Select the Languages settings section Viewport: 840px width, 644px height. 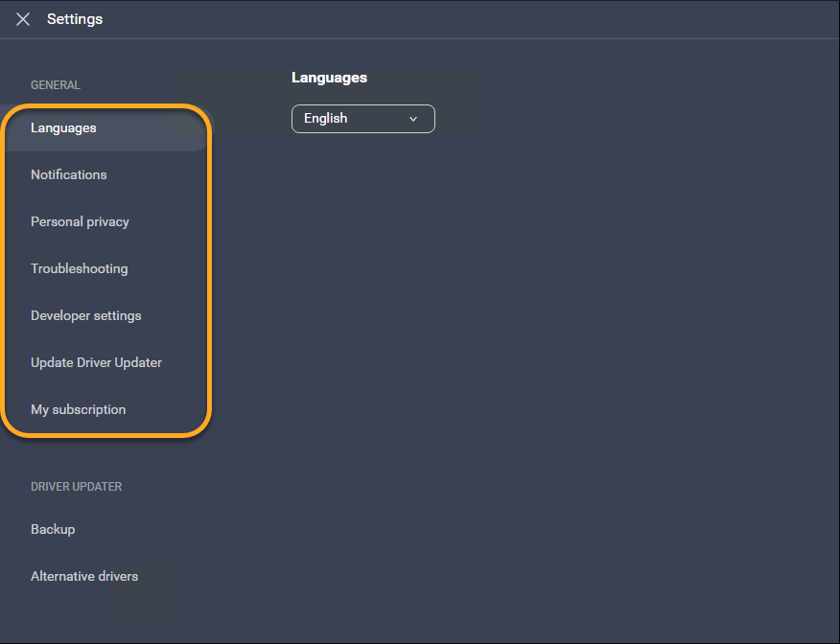point(63,128)
